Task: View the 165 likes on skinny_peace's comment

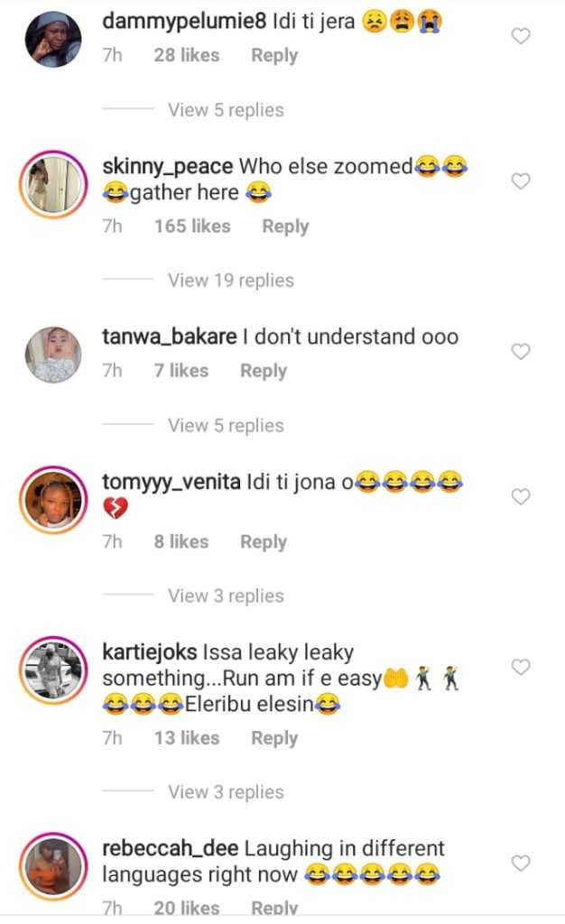Action: [x=192, y=226]
